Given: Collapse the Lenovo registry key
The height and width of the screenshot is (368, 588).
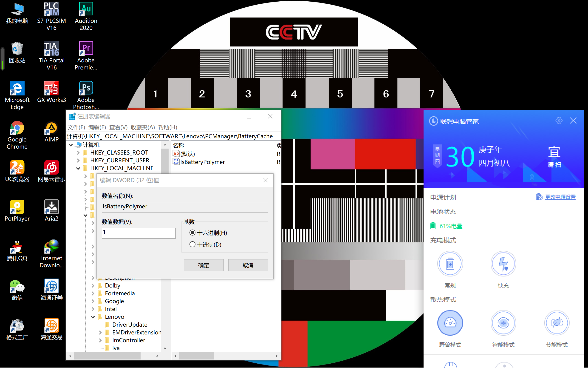Looking at the screenshot, I should tap(93, 317).
